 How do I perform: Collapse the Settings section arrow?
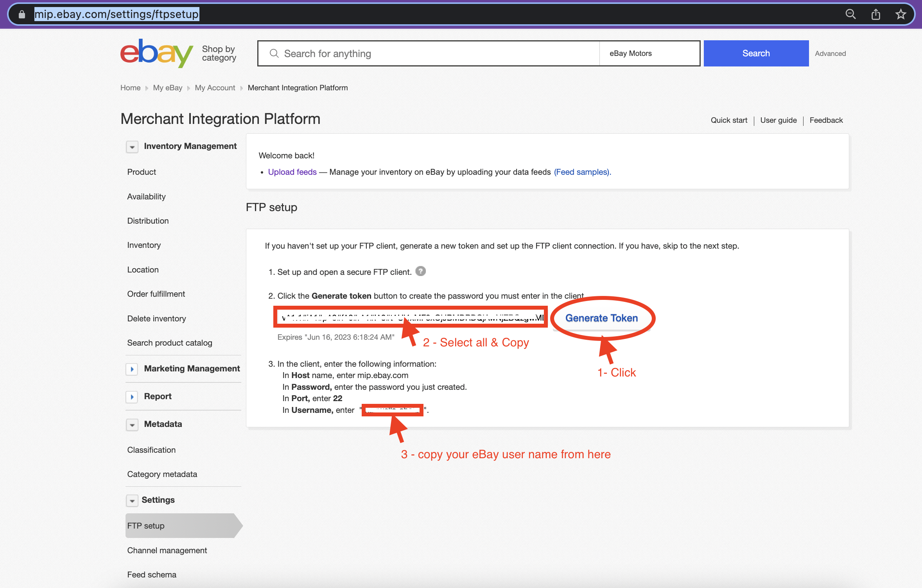[x=132, y=500]
